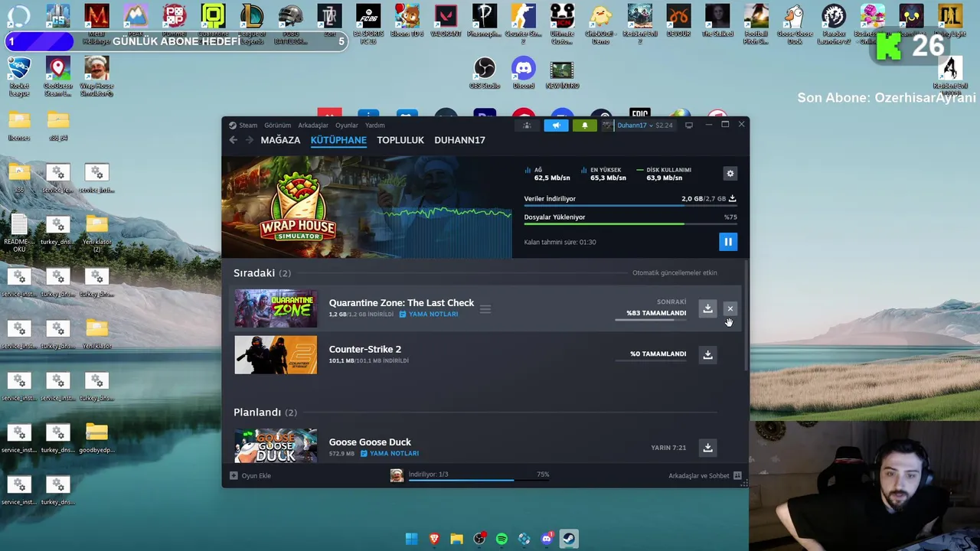Select the NEW INTRO desktop file
This screenshot has width=980, height=551.
(x=562, y=74)
